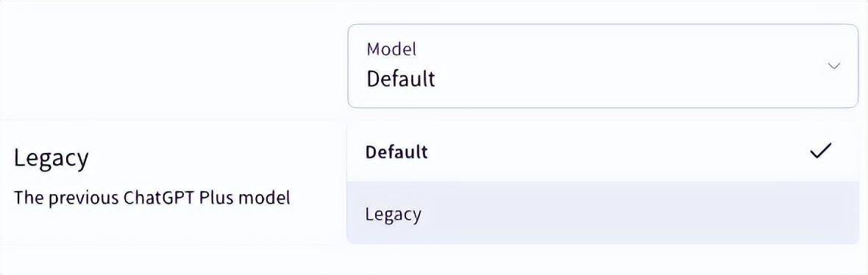Image resolution: width=868 pixels, height=275 pixels.
Task: Switch the model to Legacy
Action: click(602, 213)
